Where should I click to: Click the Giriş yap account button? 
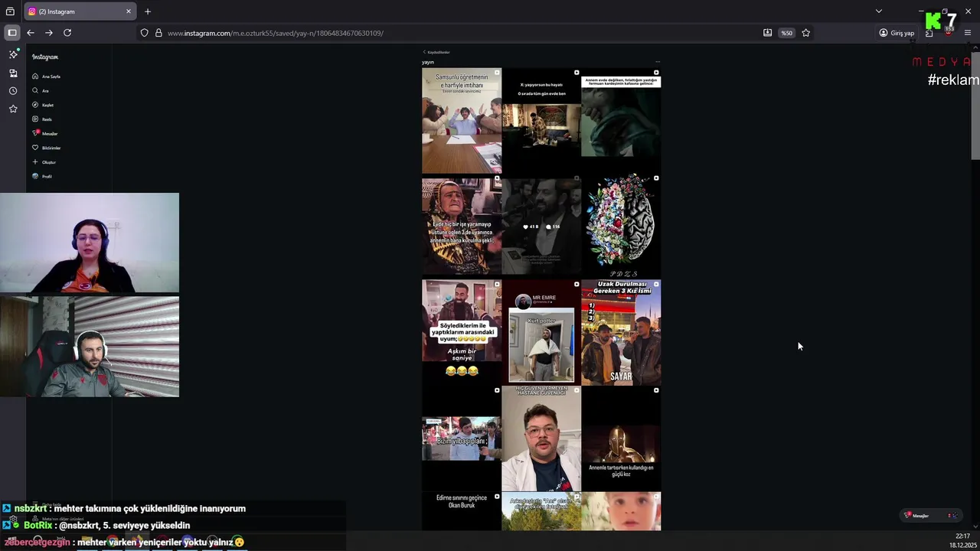coord(897,33)
